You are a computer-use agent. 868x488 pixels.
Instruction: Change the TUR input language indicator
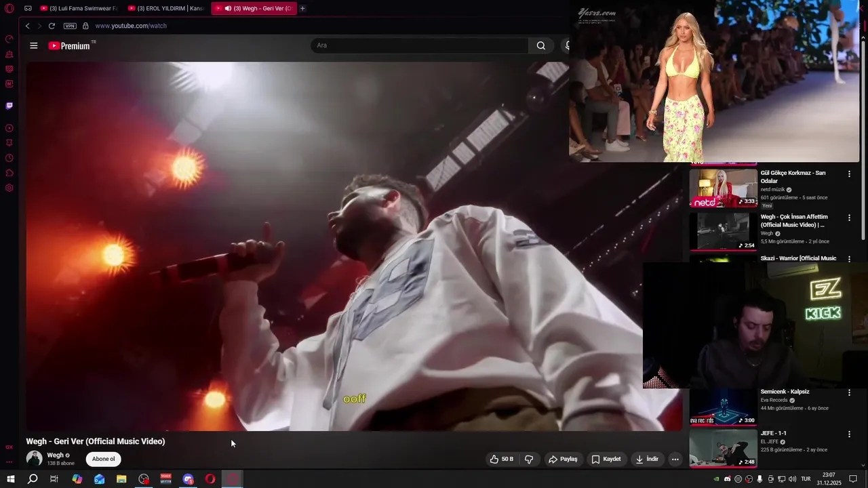pos(806,479)
